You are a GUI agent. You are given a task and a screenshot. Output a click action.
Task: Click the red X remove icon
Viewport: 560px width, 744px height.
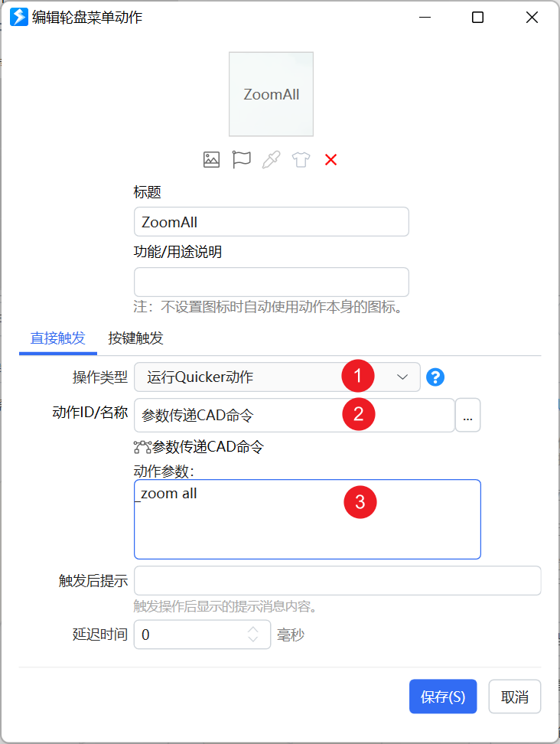(331, 160)
